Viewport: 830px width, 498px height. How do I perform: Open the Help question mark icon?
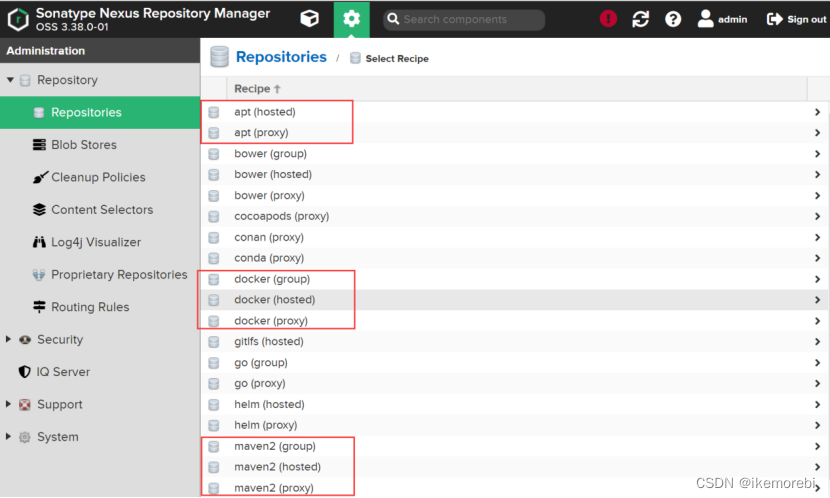click(x=673, y=19)
